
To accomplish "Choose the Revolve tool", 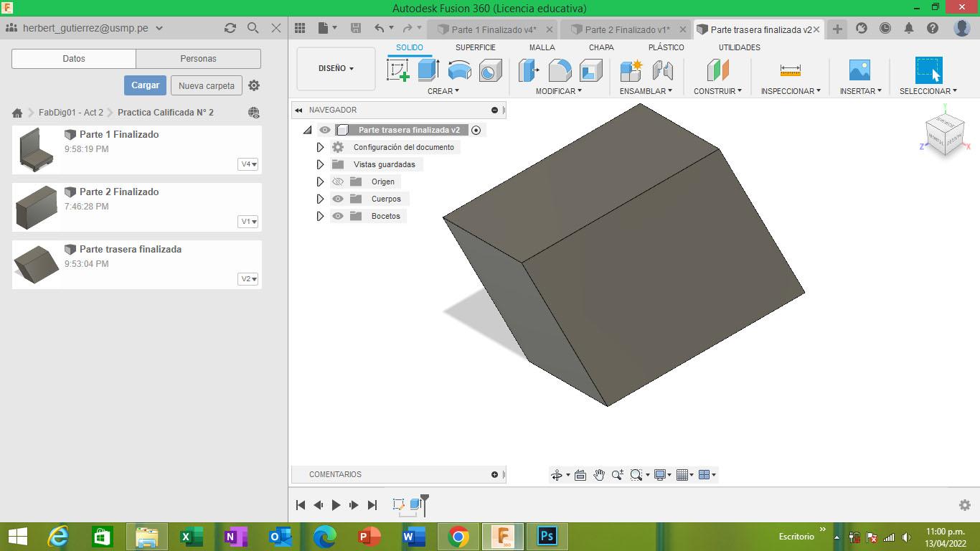I will click(x=459, y=70).
